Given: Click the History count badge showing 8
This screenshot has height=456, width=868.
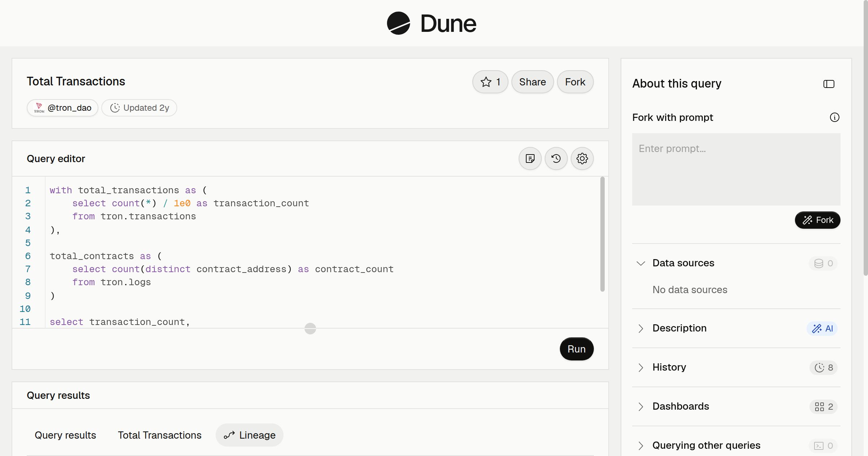Looking at the screenshot, I should pyautogui.click(x=824, y=368).
